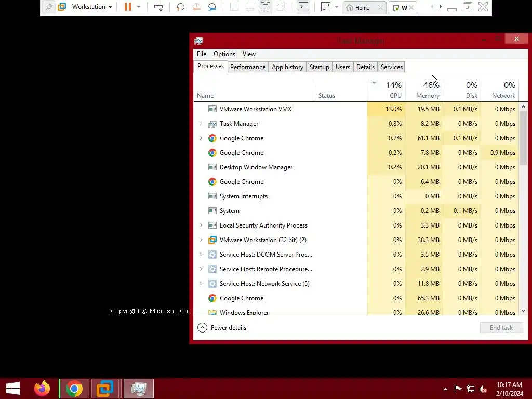The height and width of the screenshot is (399, 532).
Task: Take a snapshot of the virtual machine
Action: click(x=180, y=7)
